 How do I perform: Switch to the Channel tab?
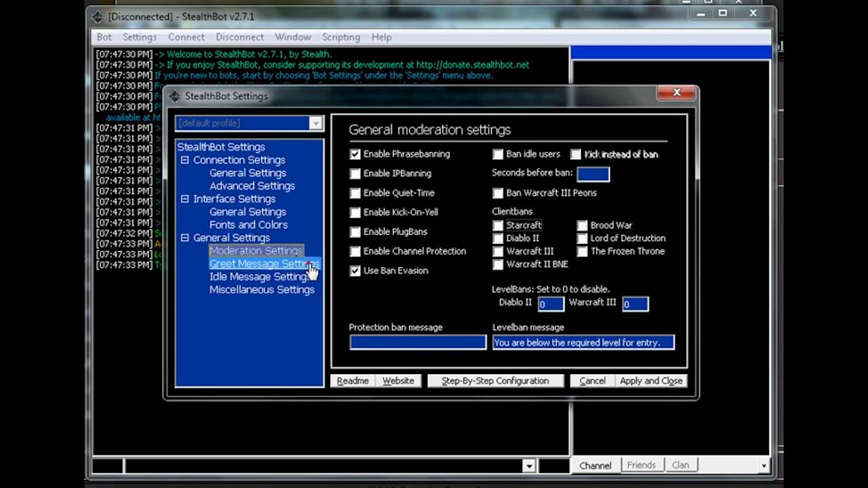pyautogui.click(x=595, y=466)
